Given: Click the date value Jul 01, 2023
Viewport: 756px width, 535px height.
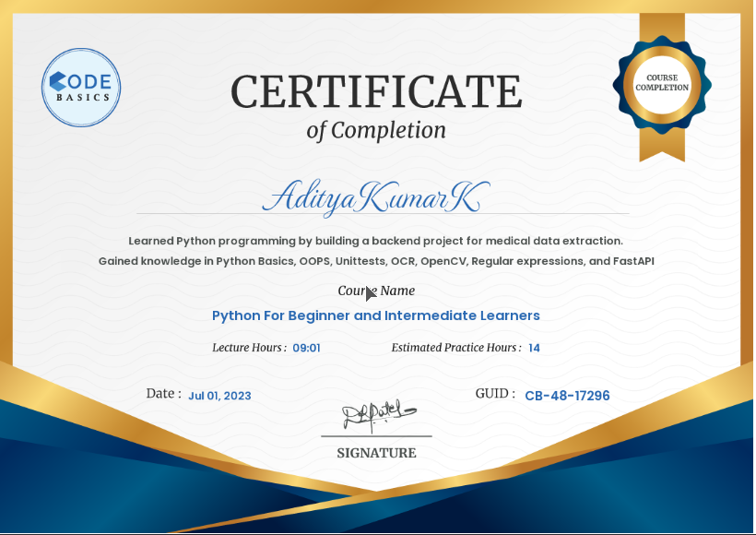Looking at the screenshot, I should point(219,396).
